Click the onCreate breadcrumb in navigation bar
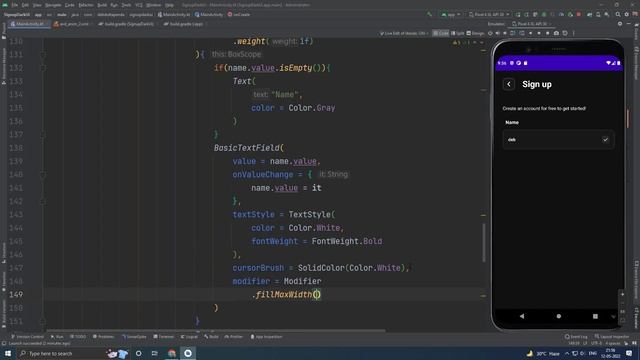 pos(239,15)
